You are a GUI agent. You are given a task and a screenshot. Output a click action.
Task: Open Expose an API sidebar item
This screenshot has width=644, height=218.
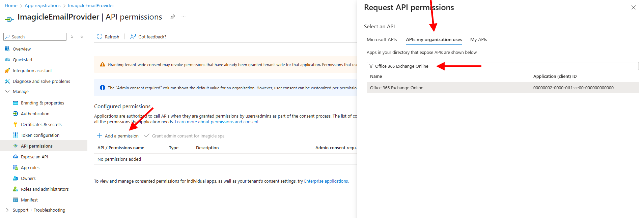pos(34,157)
